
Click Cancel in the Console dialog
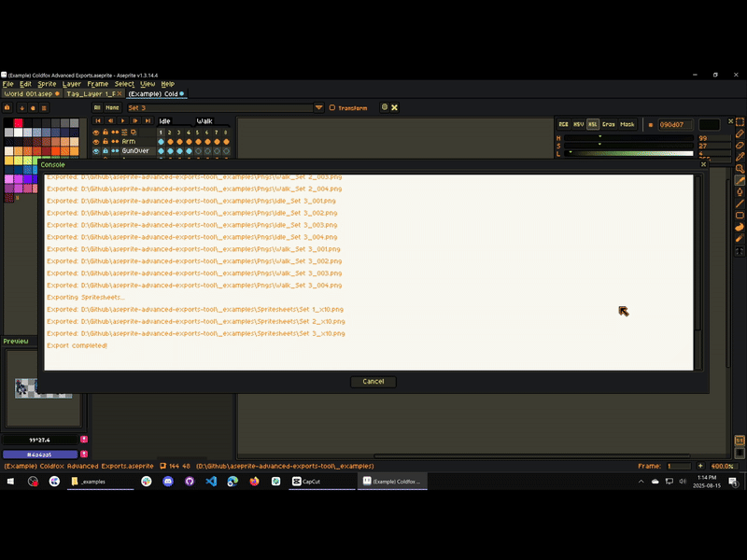[373, 382]
